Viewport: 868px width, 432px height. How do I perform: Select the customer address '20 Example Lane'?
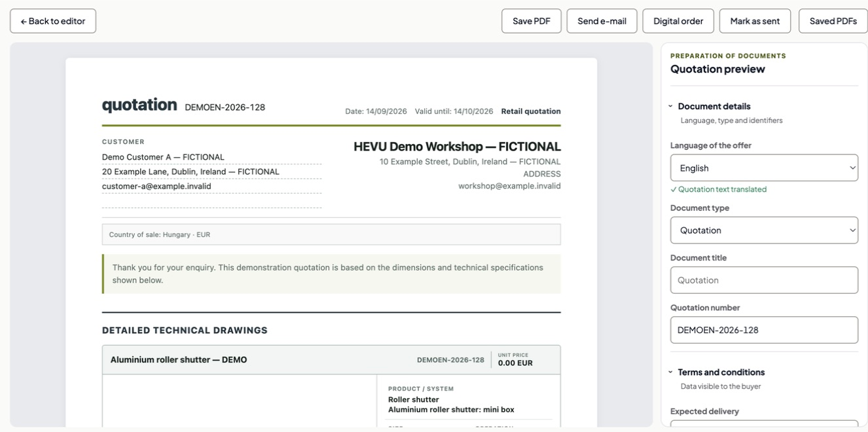pos(190,171)
